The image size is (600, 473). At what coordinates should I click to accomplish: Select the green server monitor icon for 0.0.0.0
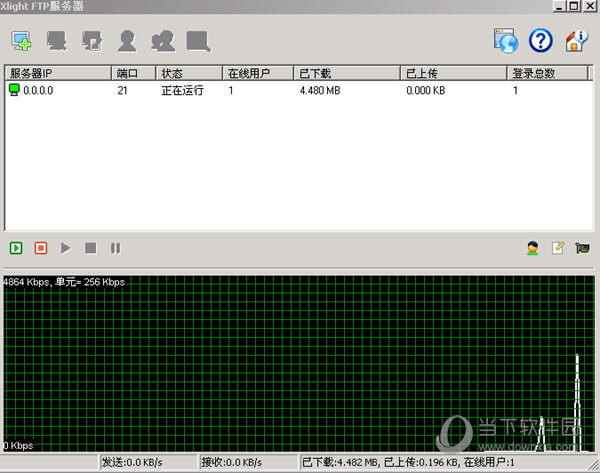tap(14, 90)
